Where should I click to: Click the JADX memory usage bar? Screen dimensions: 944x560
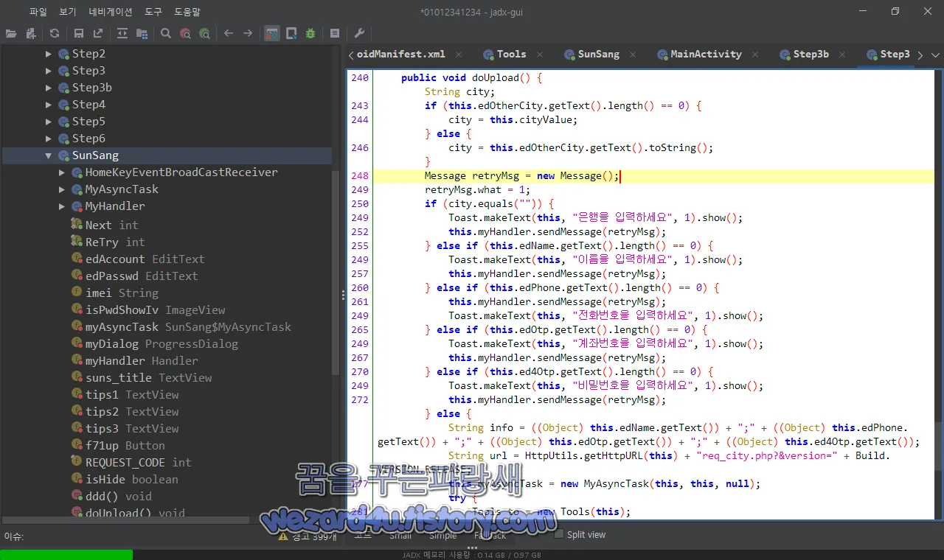(x=472, y=555)
